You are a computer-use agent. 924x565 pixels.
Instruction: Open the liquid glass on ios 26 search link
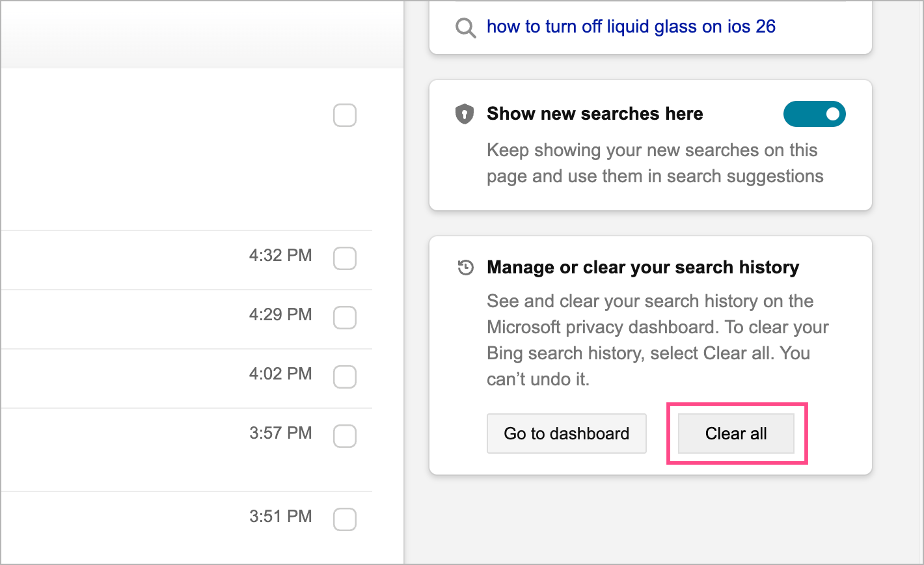pyautogui.click(x=631, y=27)
